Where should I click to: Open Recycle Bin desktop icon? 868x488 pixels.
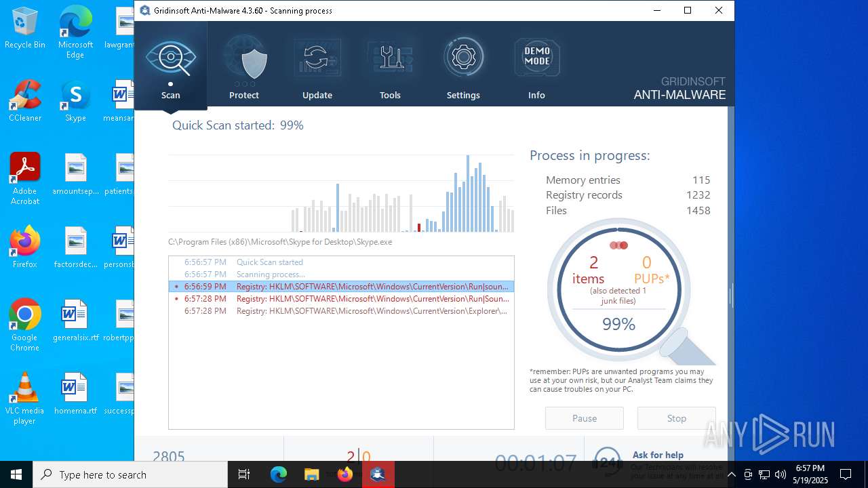(x=25, y=28)
